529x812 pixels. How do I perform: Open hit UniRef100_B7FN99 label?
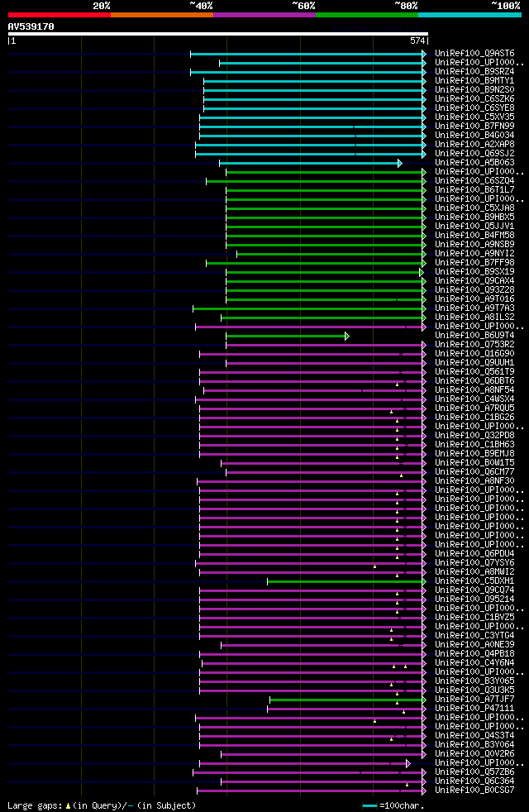click(474, 127)
